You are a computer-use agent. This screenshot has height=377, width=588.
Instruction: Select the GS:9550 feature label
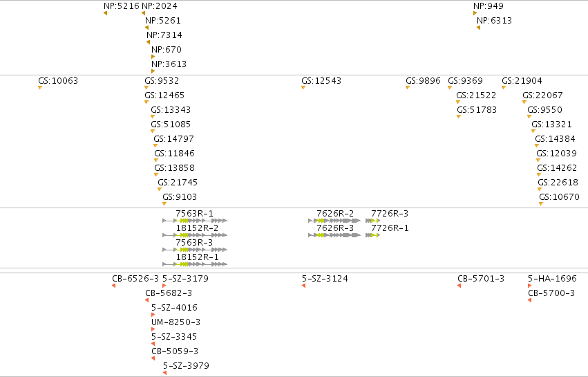click(x=545, y=110)
